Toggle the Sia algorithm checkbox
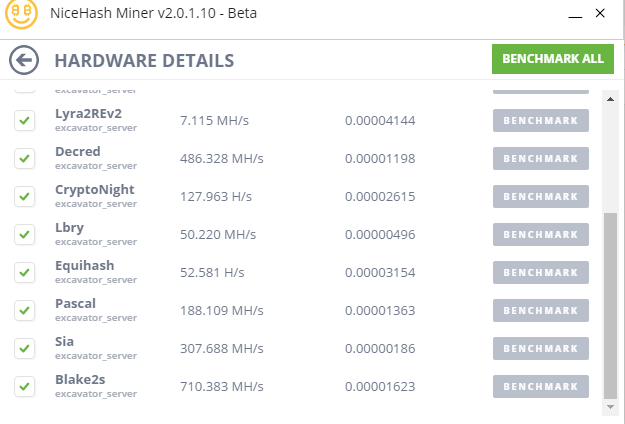The image size is (625, 424). click(x=25, y=348)
